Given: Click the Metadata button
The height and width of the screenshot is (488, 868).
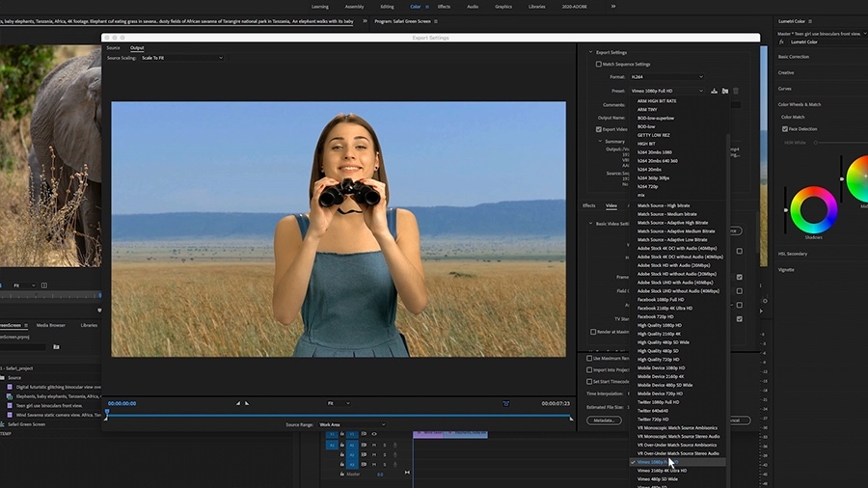Looking at the screenshot, I should (x=604, y=420).
